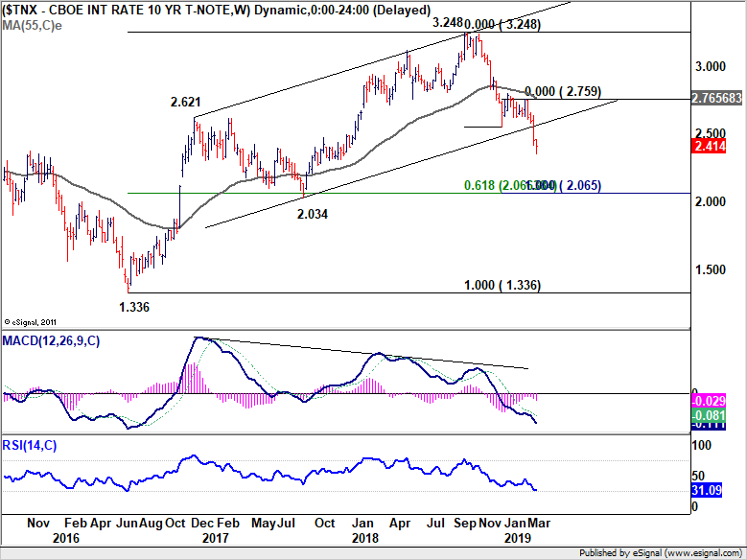Screen dimensions: 747x560
Task: Click the eSignal 2011 copyright text
Action: click(x=30, y=322)
